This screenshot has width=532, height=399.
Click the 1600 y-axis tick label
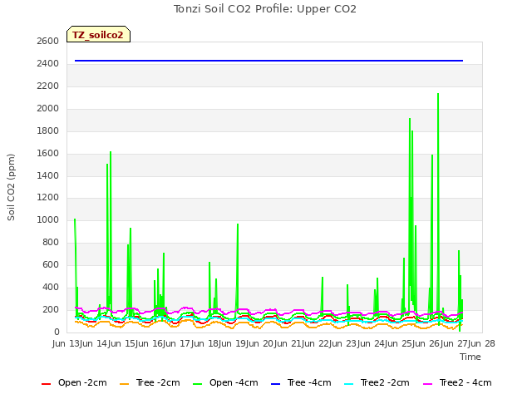tap(48, 153)
